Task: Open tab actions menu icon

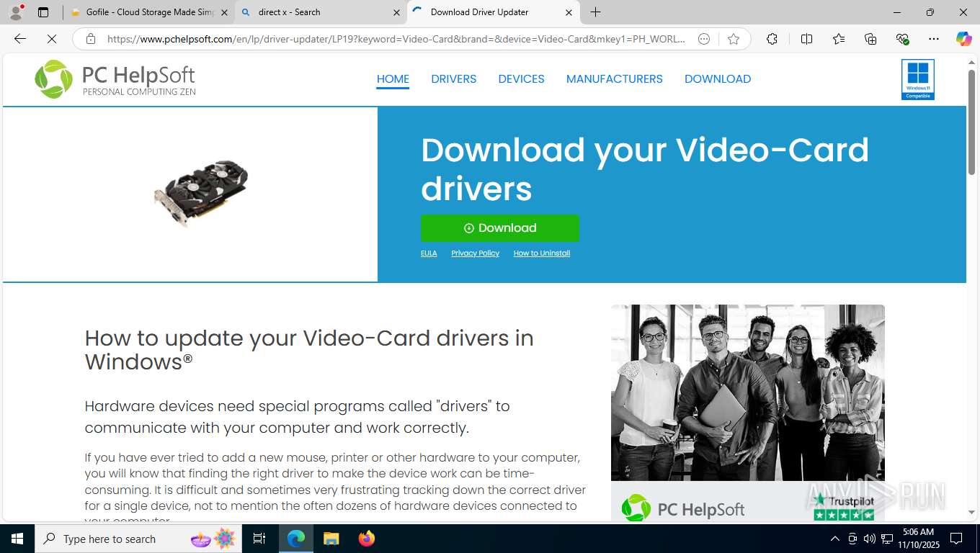Action: 43,12
